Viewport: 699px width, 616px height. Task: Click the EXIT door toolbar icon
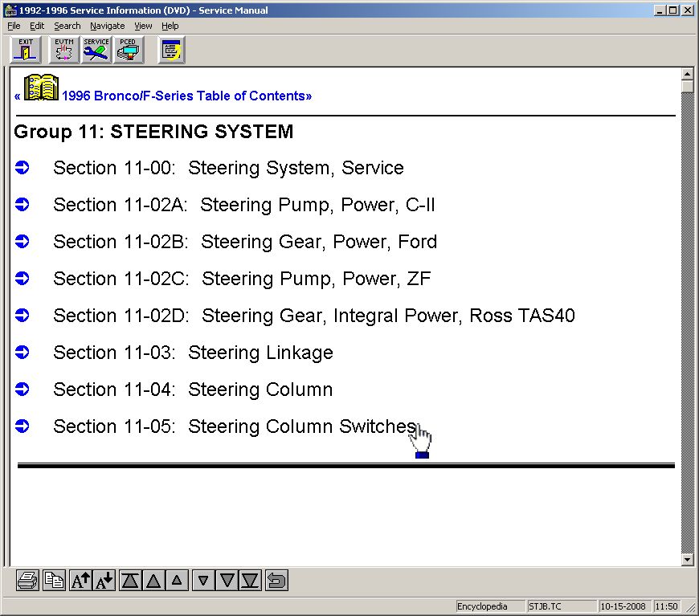26,50
